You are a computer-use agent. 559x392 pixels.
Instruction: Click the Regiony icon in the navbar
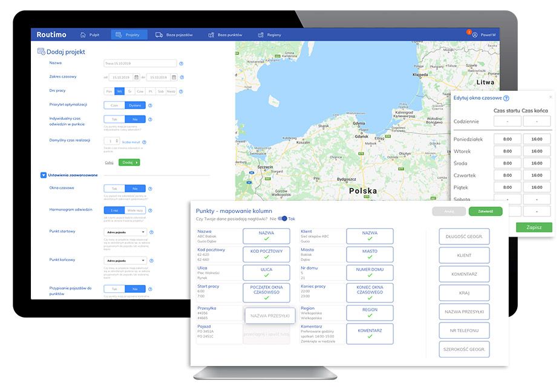point(261,35)
